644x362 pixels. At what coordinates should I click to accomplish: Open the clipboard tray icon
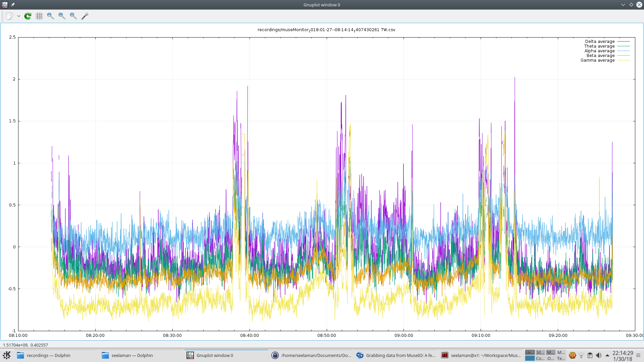(590, 355)
